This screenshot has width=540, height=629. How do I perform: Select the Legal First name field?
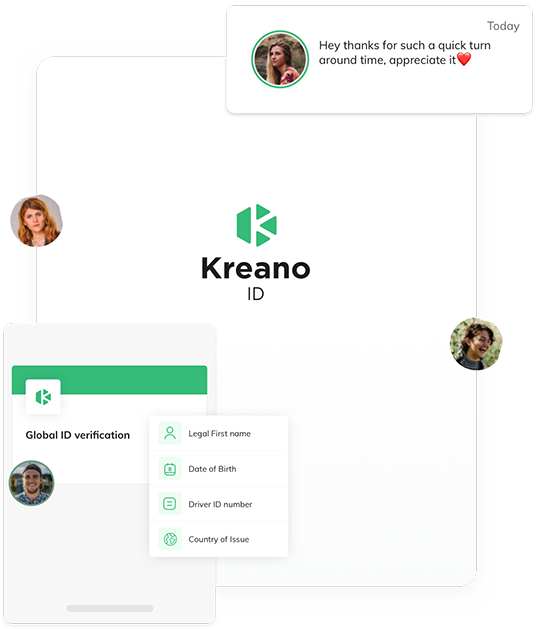(x=219, y=433)
